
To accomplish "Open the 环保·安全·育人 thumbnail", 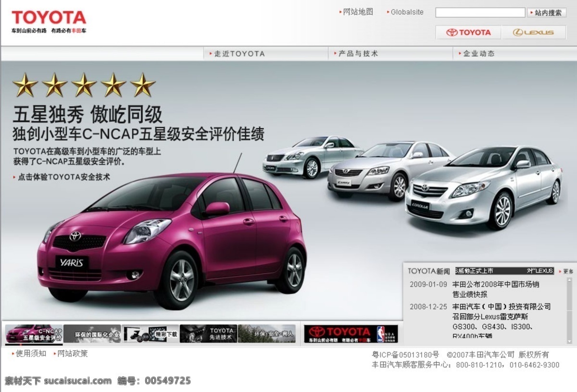I will [266, 334].
